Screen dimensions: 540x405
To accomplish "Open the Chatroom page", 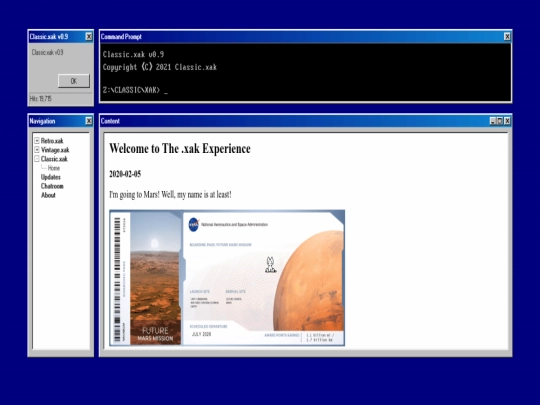I will (52, 186).
